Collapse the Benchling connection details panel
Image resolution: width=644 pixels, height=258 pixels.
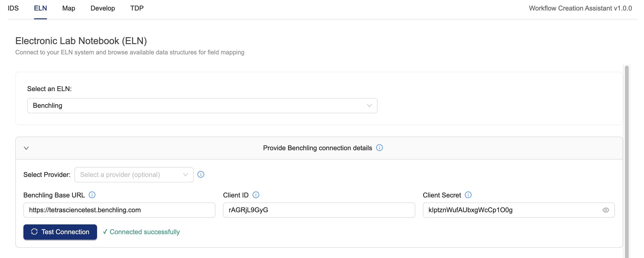click(26, 148)
